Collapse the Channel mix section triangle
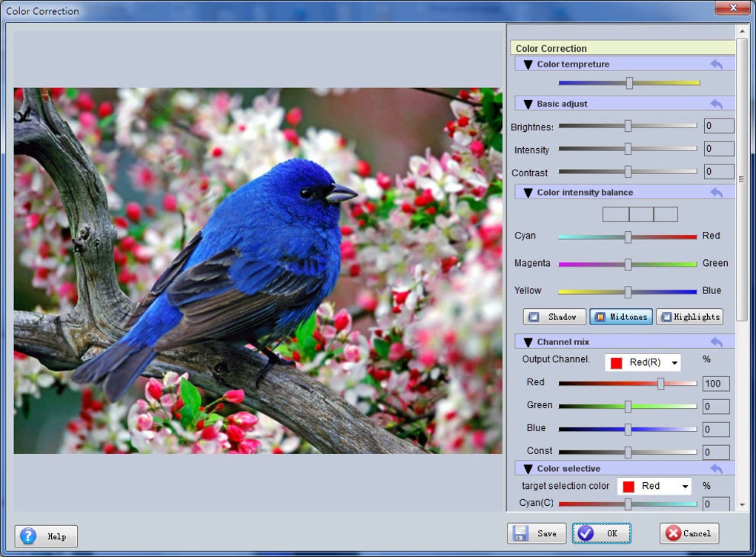756x557 pixels. tap(528, 342)
